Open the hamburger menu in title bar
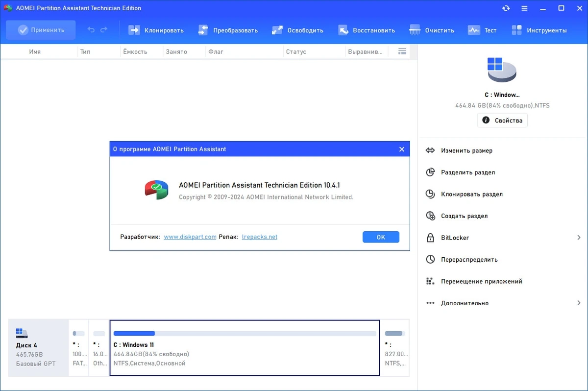The width and height of the screenshot is (588, 391). tap(524, 8)
